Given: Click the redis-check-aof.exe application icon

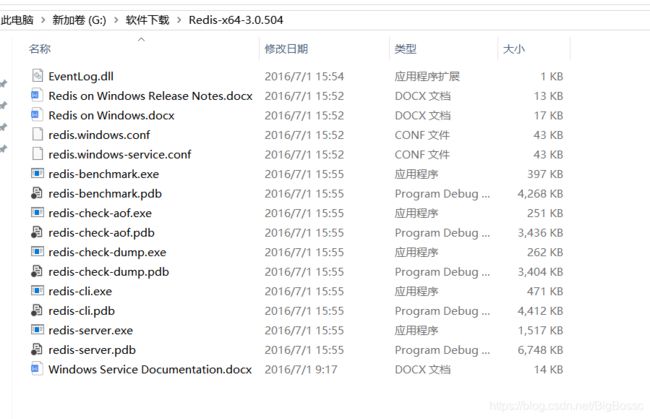Looking at the screenshot, I should click(37, 213).
